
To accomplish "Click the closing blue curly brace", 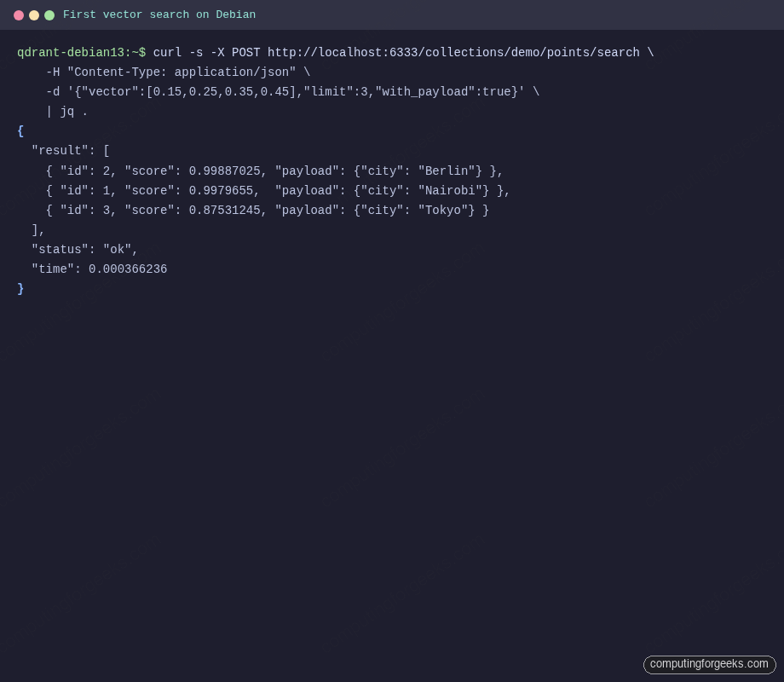I will pos(20,289).
